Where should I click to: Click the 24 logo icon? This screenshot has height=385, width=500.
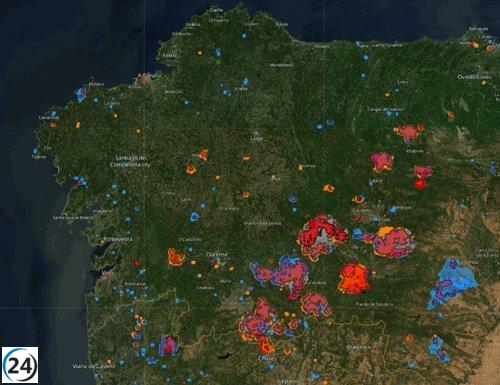(x=20, y=365)
